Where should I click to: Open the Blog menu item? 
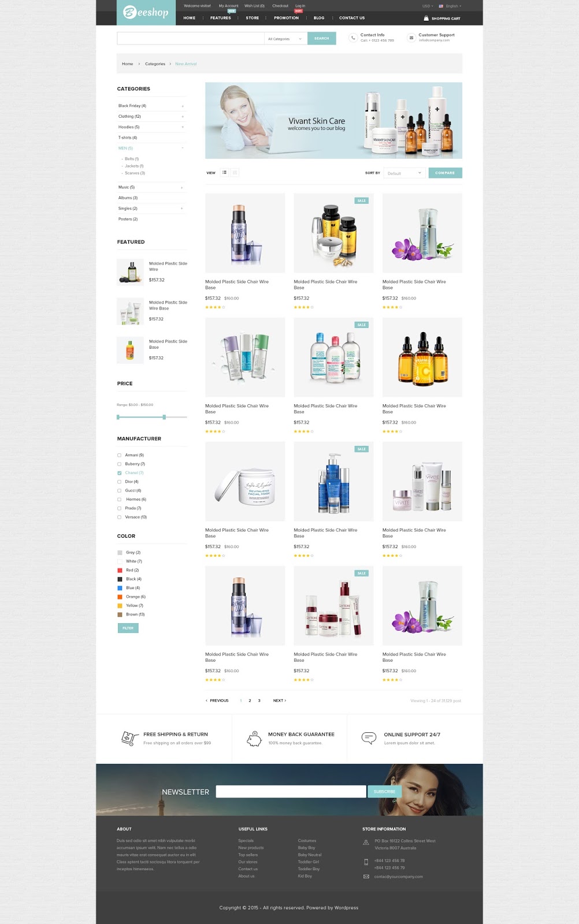tap(319, 18)
